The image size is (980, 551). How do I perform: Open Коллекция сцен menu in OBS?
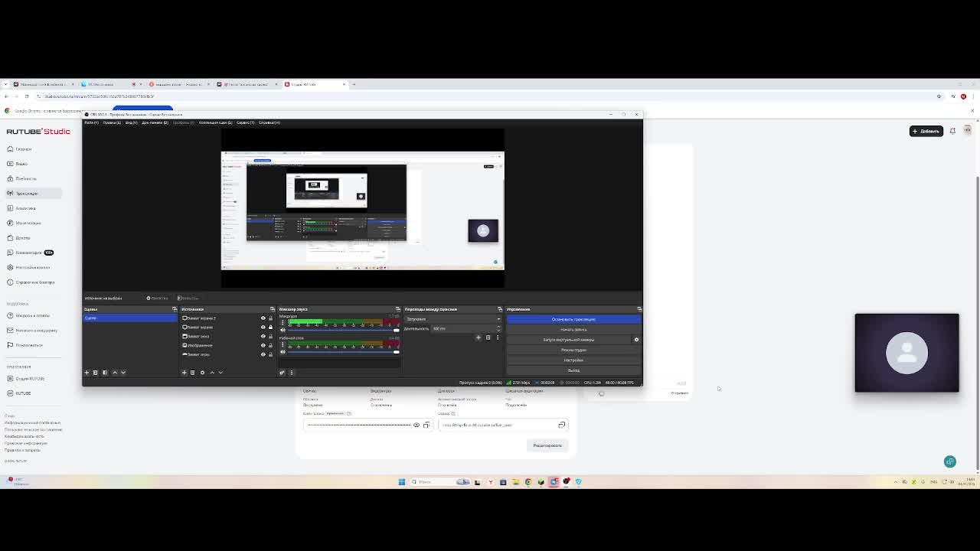pyautogui.click(x=216, y=122)
